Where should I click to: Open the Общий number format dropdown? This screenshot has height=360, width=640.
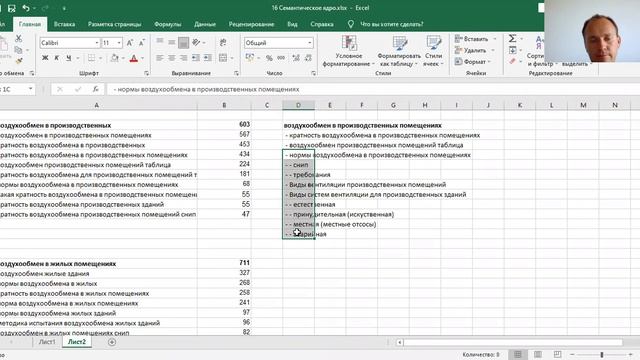309,42
